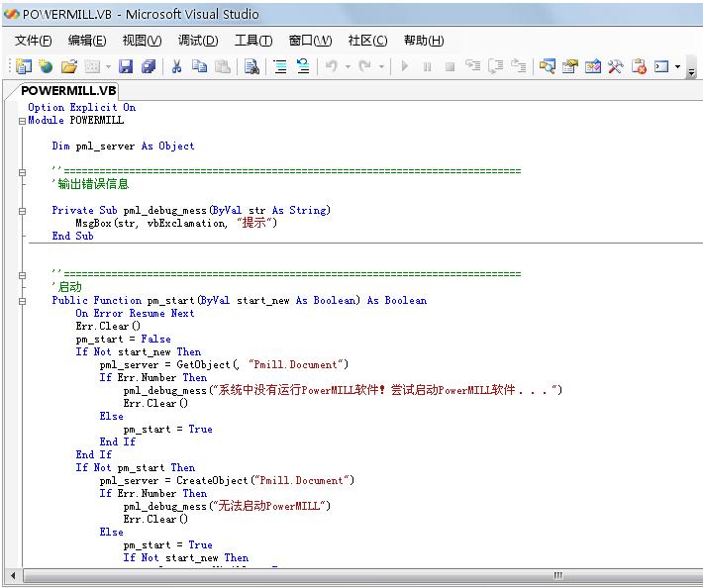This screenshot has height=588, width=703.
Task: Click the text 'Option Explicit On'
Action: (81, 108)
